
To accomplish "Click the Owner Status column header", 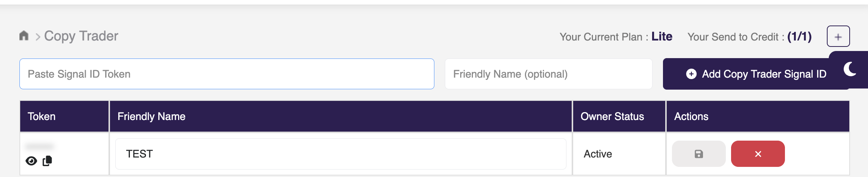I will coord(612,116).
